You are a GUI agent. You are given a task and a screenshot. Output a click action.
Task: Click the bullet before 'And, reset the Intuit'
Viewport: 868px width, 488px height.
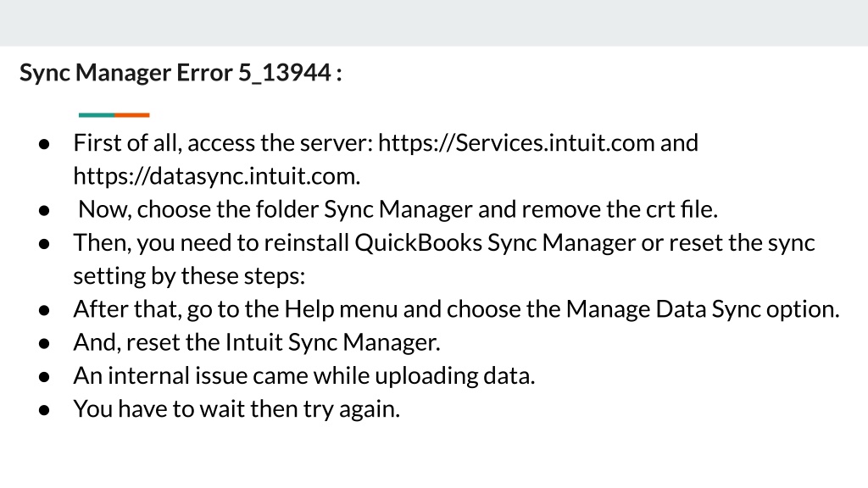click(x=44, y=344)
